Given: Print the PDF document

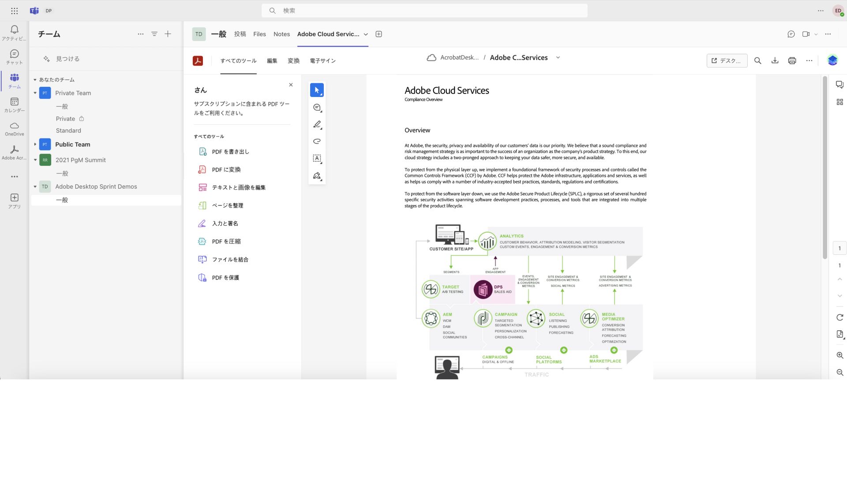Looking at the screenshot, I should coord(792,61).
